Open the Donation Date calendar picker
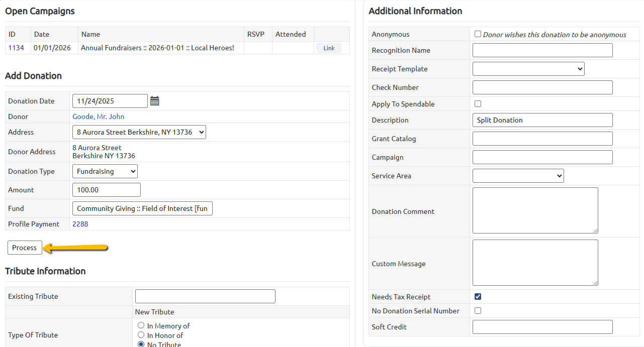Screen dimensions: 644x347 (x=155, y=101)
